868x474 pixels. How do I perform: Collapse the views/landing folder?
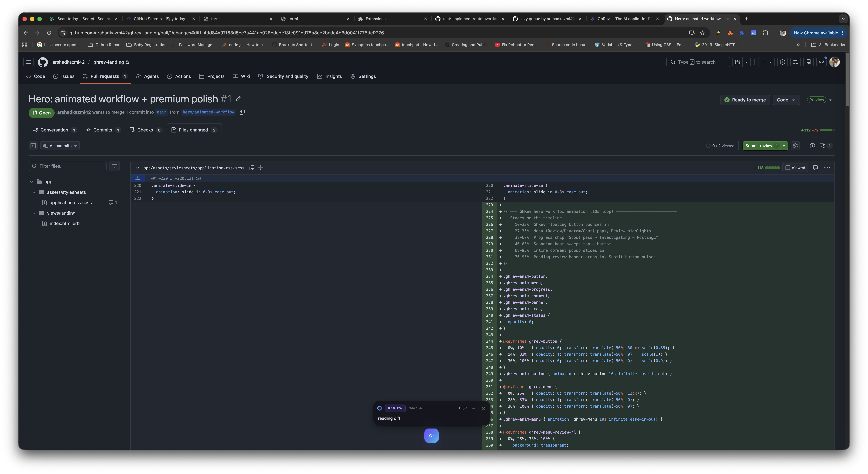pyautogui.click(x=34, y=213)
